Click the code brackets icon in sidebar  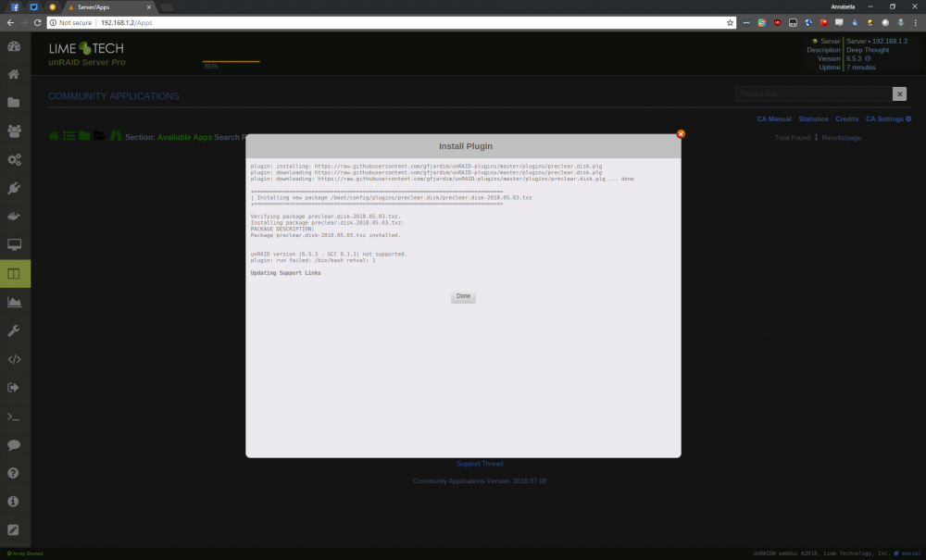click(x=14, y=359)
